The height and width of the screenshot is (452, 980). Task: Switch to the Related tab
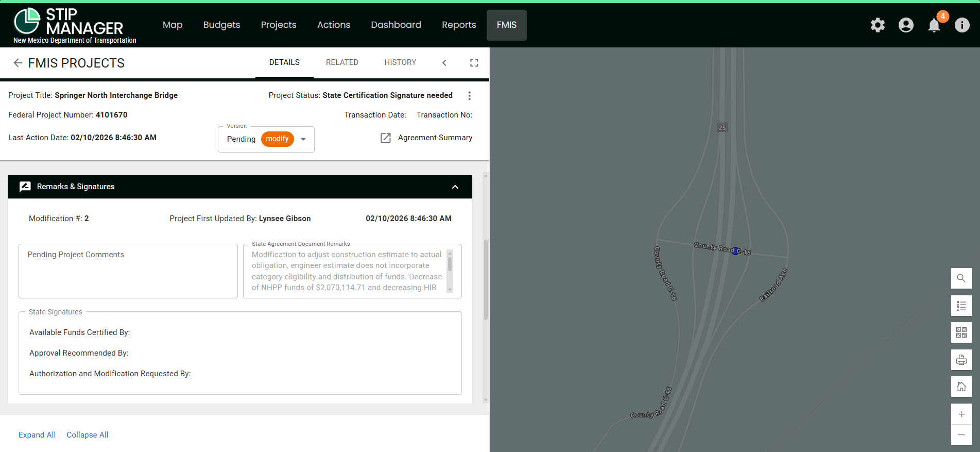[342, 63]
